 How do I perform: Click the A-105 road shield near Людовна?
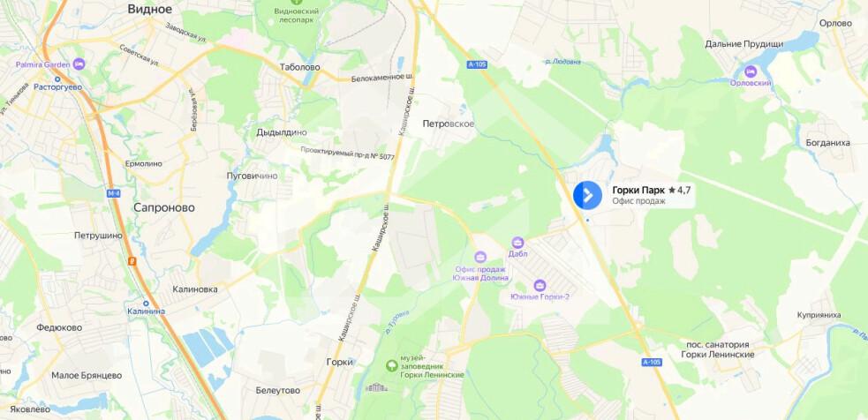tap(477, 64)
